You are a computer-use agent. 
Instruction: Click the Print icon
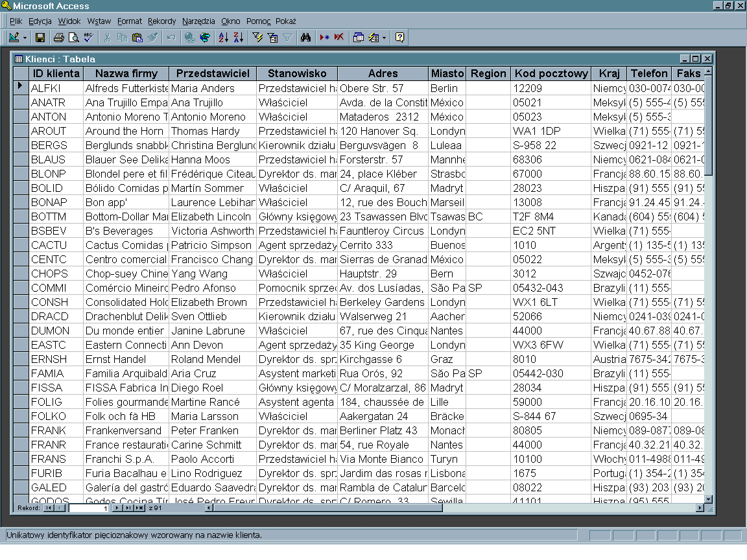[x=58, y=38]
